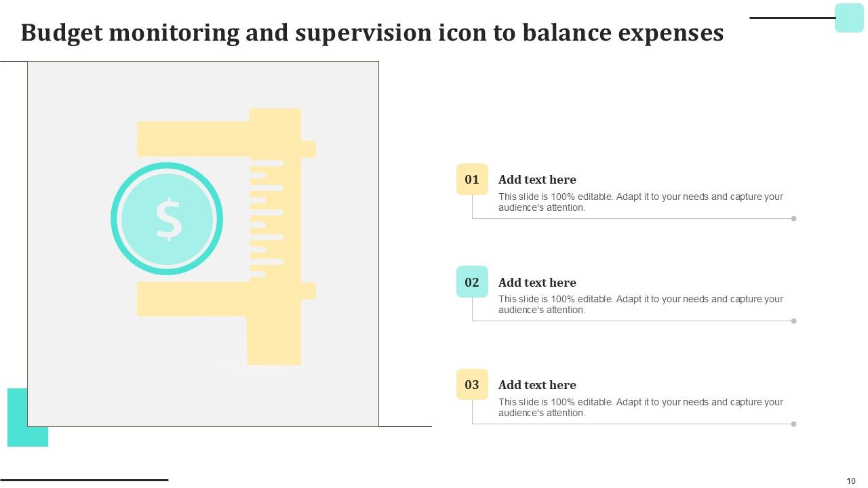Click description text under item 02
Image resolution: width=868 pixels, height=488 pixels.
[x=640, y=304]
